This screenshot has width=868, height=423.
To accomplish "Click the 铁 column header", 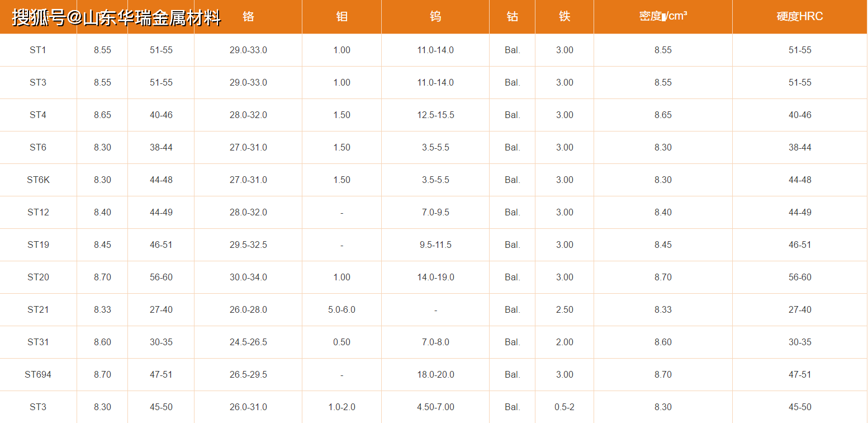I will point(565,17).
